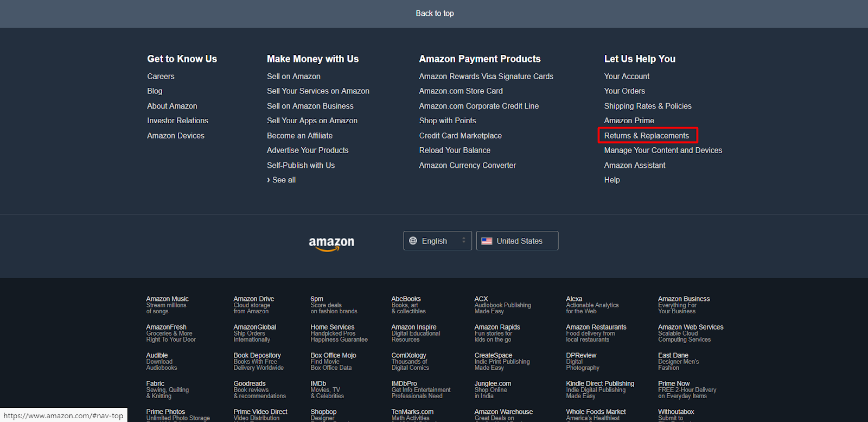Open CreateSpace footer link
Viewport: 868px width, 422px height.
tap(502, 361)
